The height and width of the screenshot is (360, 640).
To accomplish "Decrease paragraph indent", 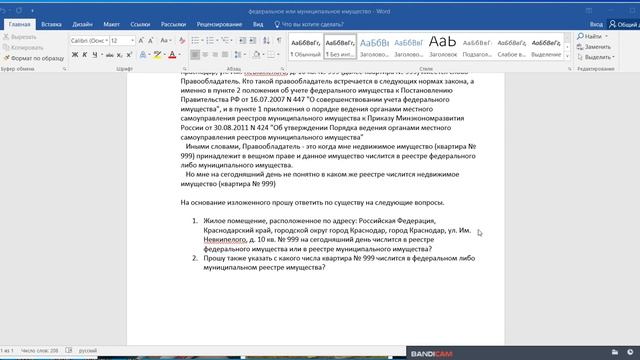I will [x=242, y=40].
